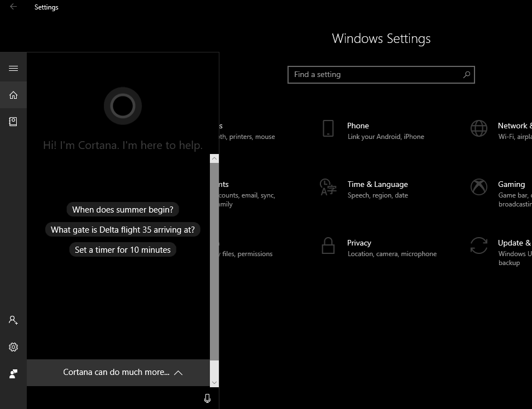Click the Cortana circle logo
The height and width of the screenshot is (409, 532).
coord(123,106)
